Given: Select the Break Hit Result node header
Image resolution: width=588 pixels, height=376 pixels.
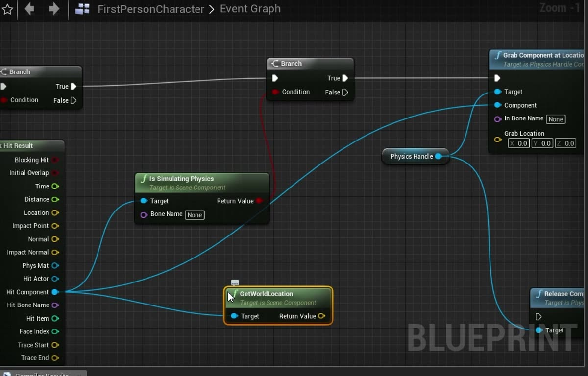Looking at the screenshot, I should (32, 146).
